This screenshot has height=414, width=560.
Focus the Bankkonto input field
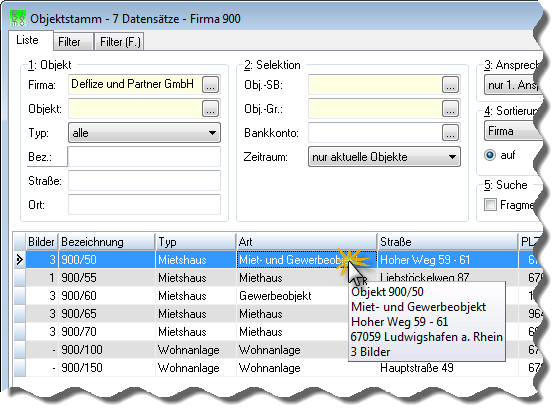tap(375, 133)
